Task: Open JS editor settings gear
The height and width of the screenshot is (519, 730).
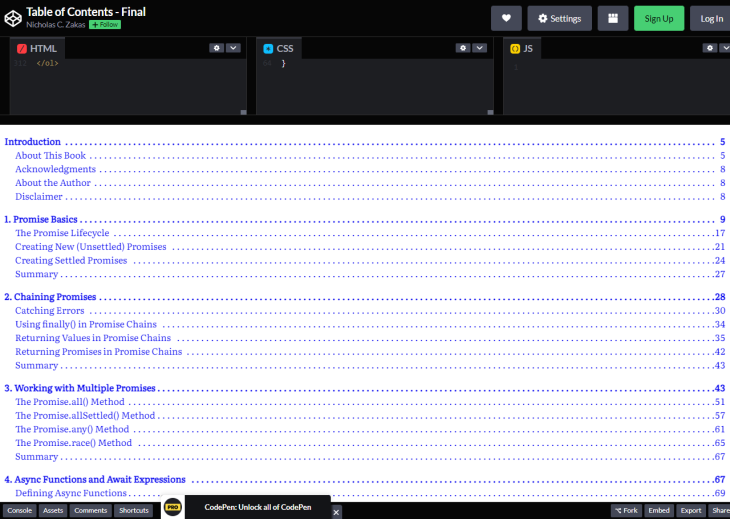Action: pos(708,48)
